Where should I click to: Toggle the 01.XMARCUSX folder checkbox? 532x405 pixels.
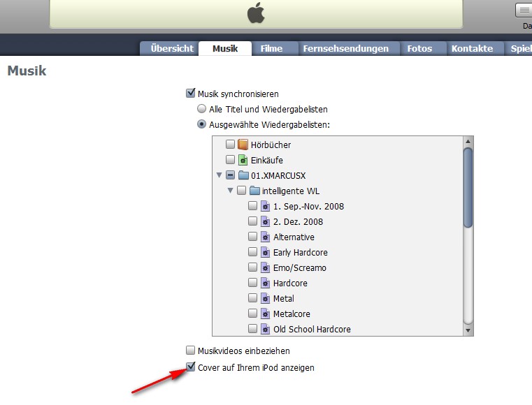[x=231, y=175]
